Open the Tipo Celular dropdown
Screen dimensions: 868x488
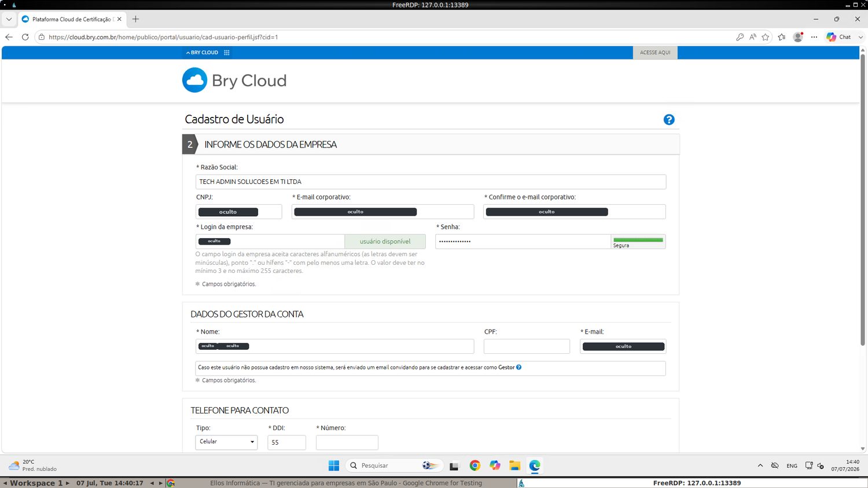pos(226,442)
